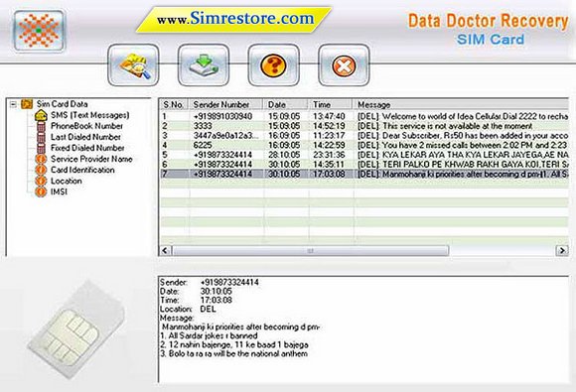Collapse the Sim Card Data tree node

[x=13, y=104]
